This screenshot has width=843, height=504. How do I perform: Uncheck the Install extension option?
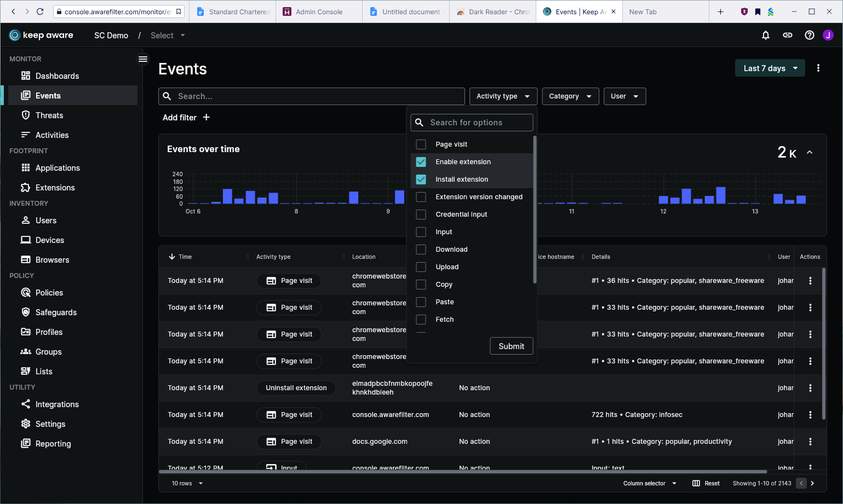421,179
